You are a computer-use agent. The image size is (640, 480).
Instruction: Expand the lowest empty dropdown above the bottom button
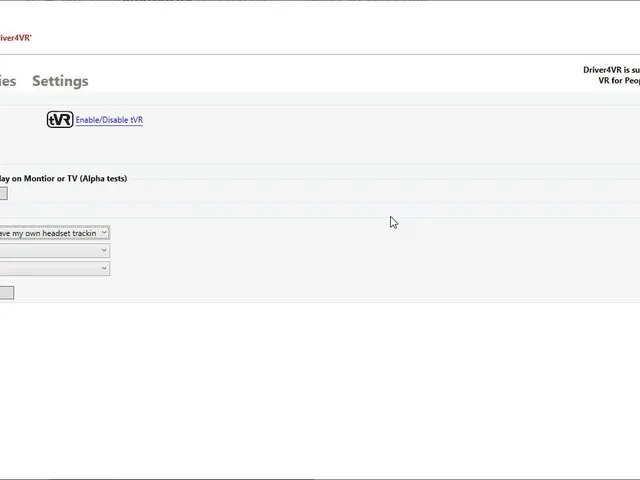click(x=55, y=268)
